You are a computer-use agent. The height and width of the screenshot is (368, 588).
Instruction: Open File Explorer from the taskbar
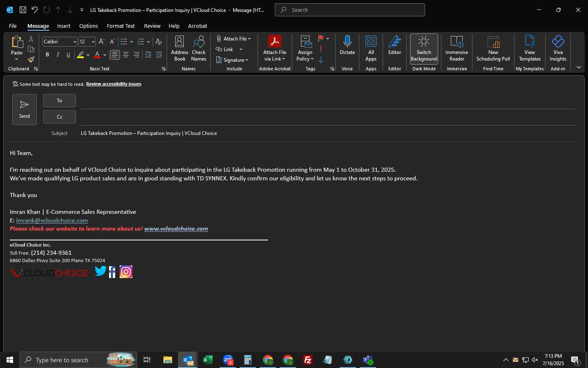168,360
